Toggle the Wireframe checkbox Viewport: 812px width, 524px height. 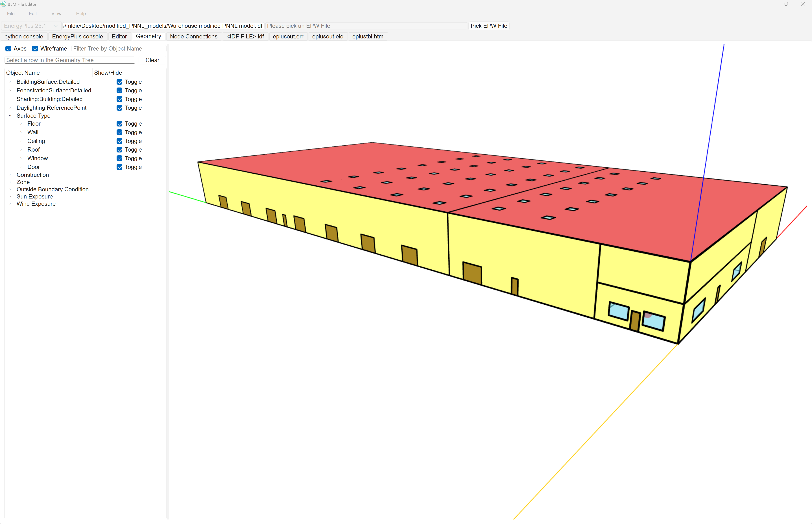35,49
